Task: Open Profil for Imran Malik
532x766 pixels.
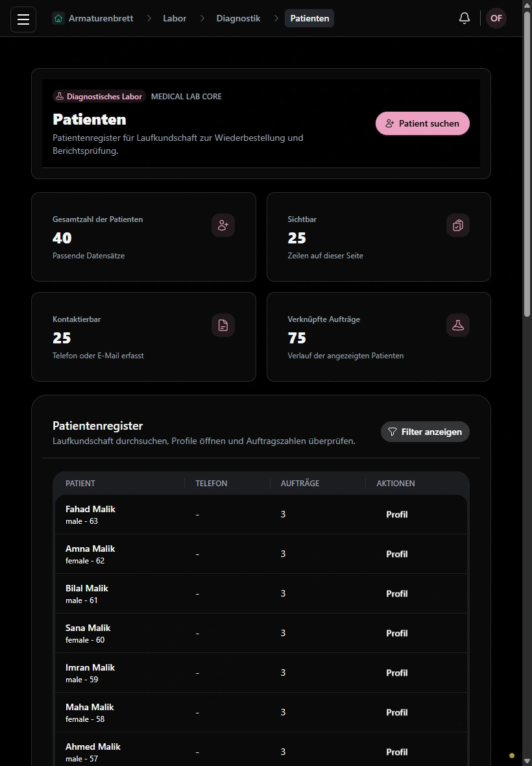Action: pos(397,673)
